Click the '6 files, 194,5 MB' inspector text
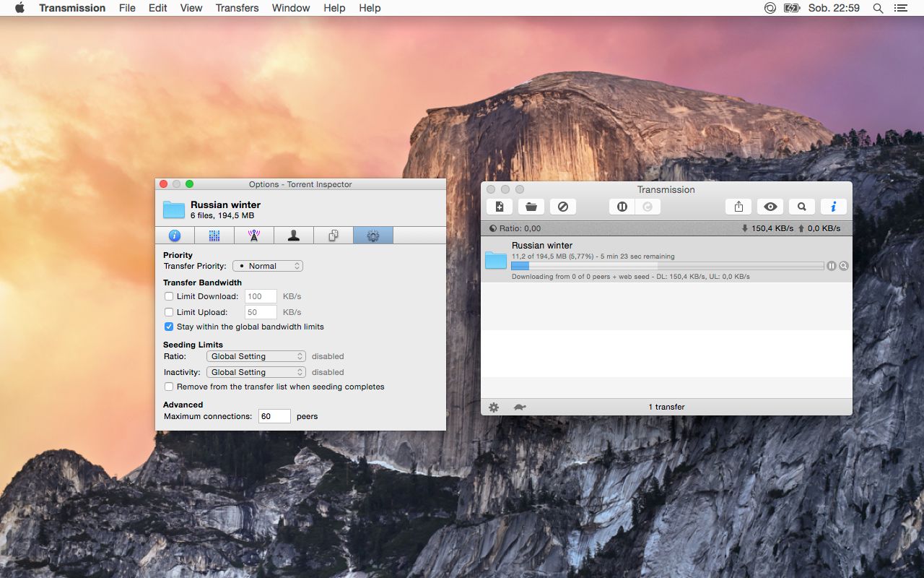This screenshot has height=578, width=924. 222,215
